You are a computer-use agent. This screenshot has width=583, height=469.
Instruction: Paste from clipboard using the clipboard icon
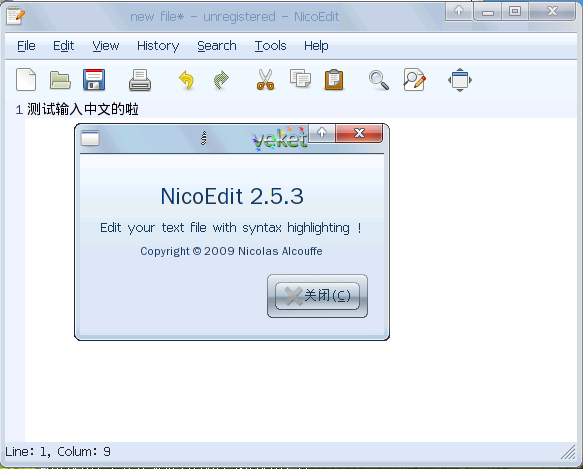(x=334, y=80)
